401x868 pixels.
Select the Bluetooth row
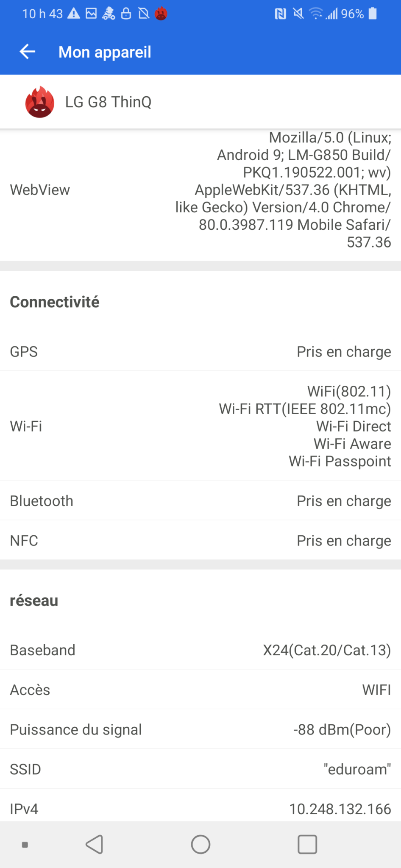[x=200, y=501]
